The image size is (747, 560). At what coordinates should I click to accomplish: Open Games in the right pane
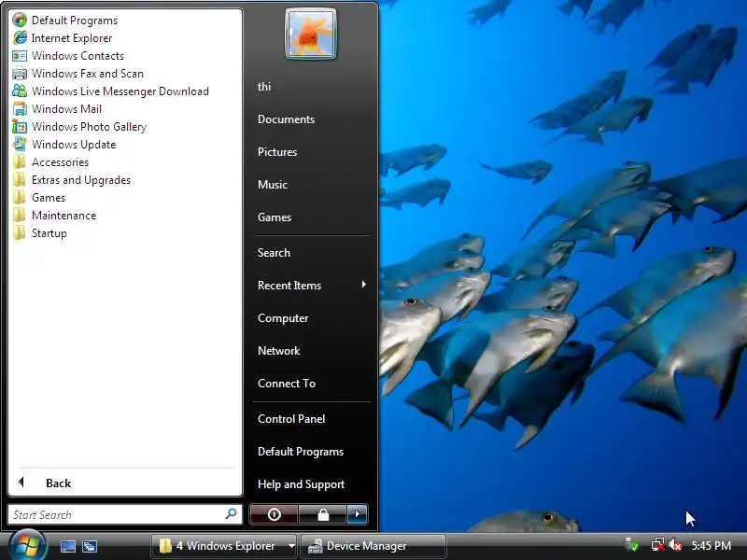[x=275, y=217]
